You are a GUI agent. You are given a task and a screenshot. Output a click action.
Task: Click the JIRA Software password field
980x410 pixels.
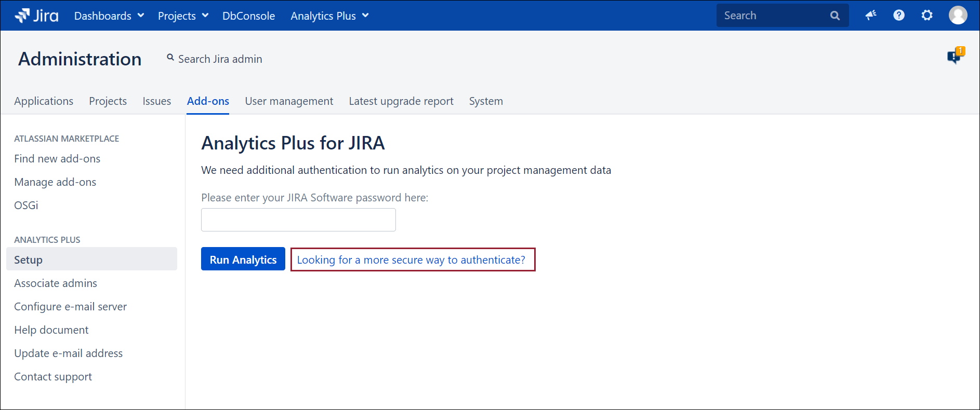(298, 220)
